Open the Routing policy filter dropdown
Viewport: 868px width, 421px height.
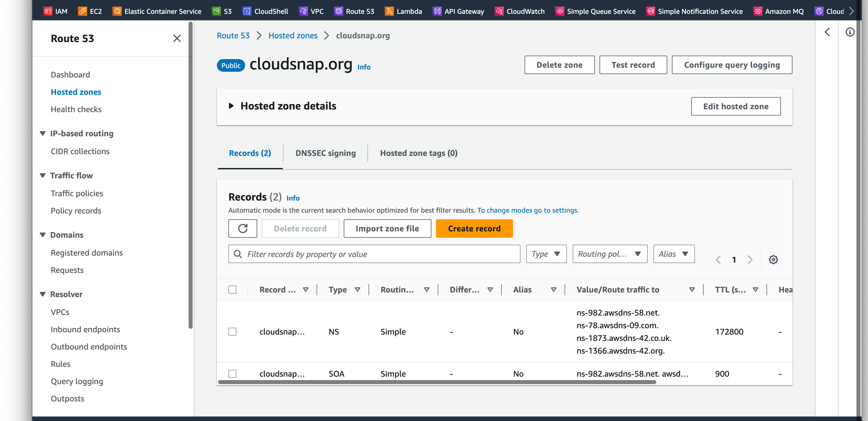[610, 254]
